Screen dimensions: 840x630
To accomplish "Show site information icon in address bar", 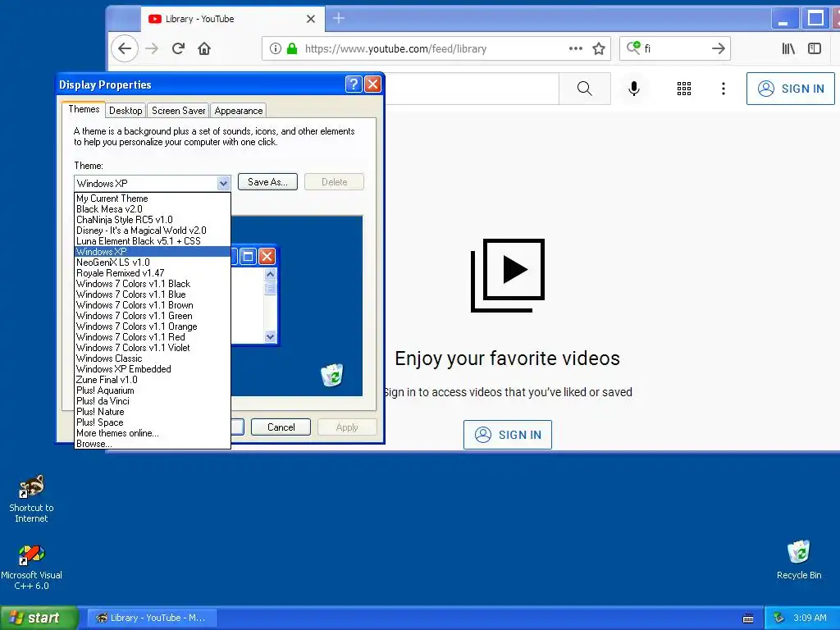I will point(276,48).
